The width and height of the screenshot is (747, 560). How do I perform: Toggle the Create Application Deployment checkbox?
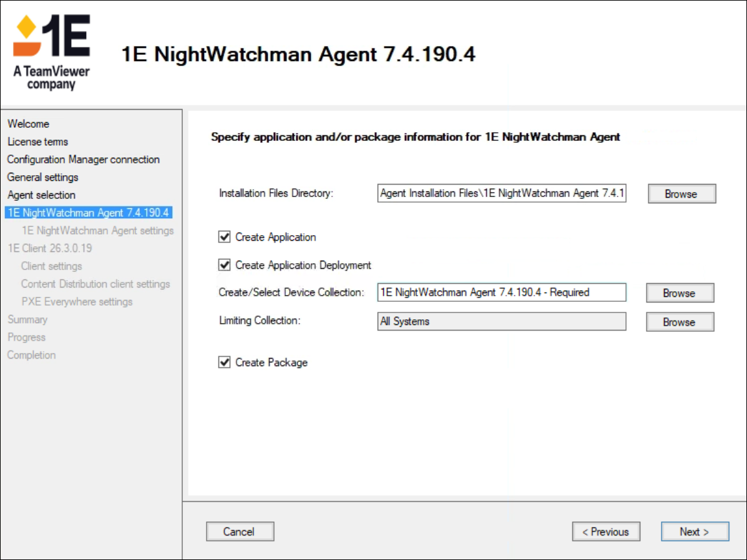225,265
